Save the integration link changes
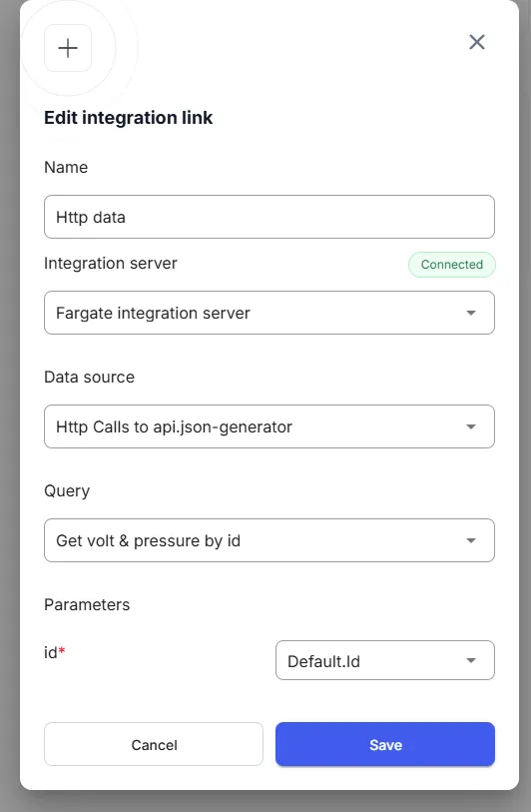 385,744
